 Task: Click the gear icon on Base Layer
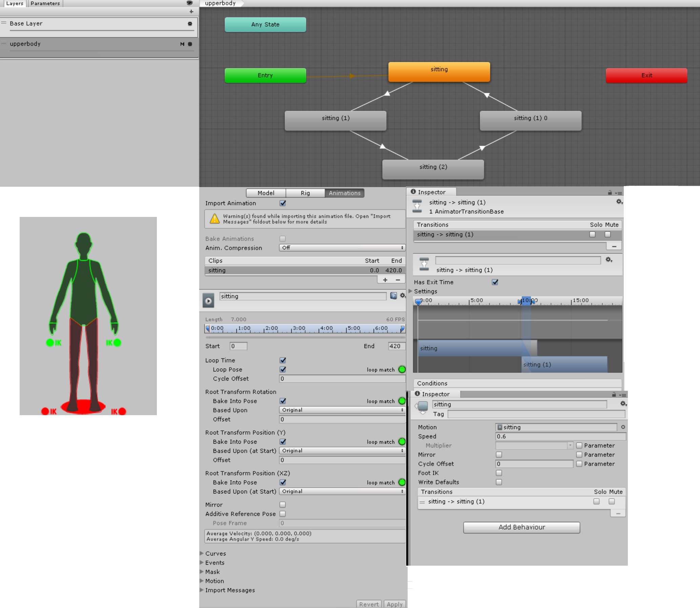[190, 24]
